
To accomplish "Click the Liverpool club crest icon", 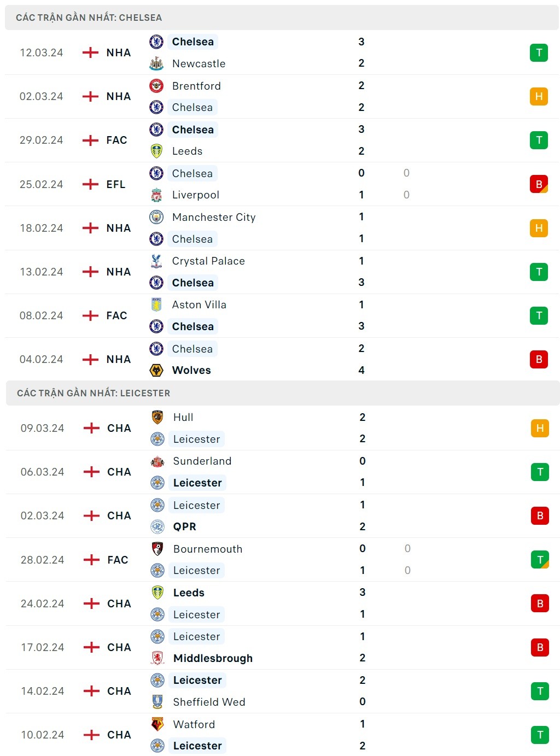I will [x=156, y=195].
